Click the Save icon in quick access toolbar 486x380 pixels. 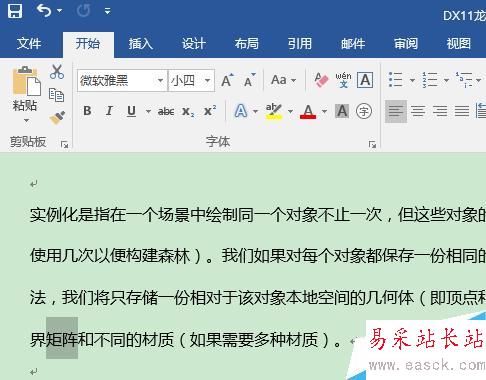(x=15, y=11)
